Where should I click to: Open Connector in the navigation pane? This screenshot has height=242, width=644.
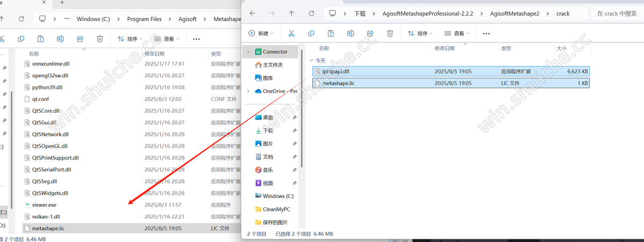[275, 52]
